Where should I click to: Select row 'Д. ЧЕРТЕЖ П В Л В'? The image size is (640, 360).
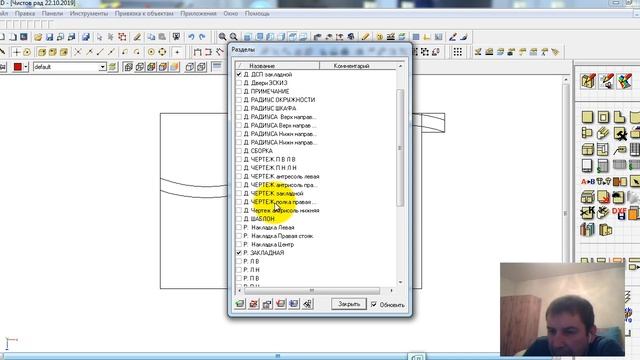(269, 160)
